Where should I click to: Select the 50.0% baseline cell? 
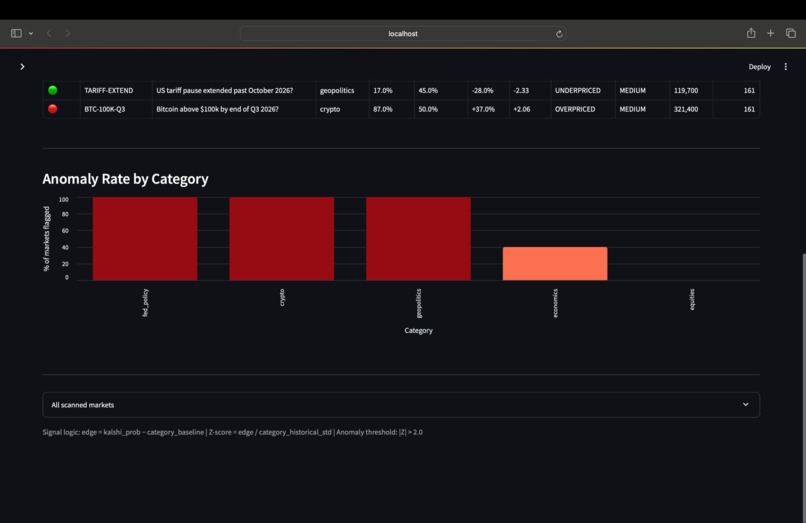point(441,109)
